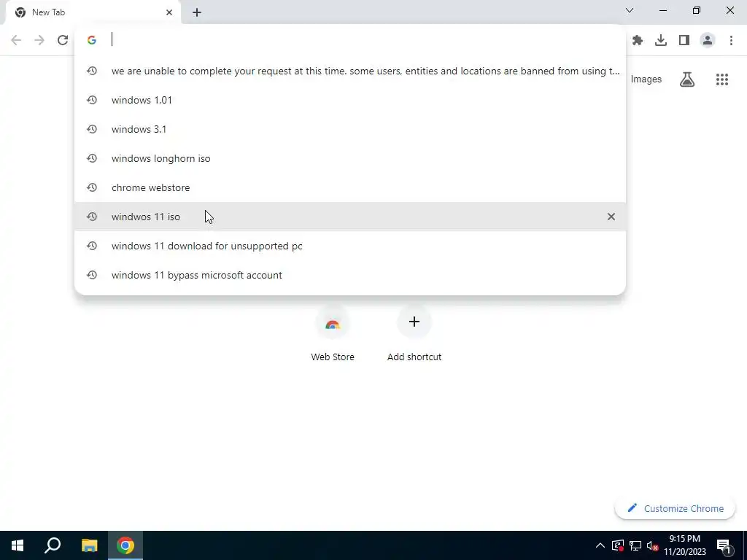Open the notification center icon
Image resolution: width=747 pixels, height=560 pixels.
724,545
